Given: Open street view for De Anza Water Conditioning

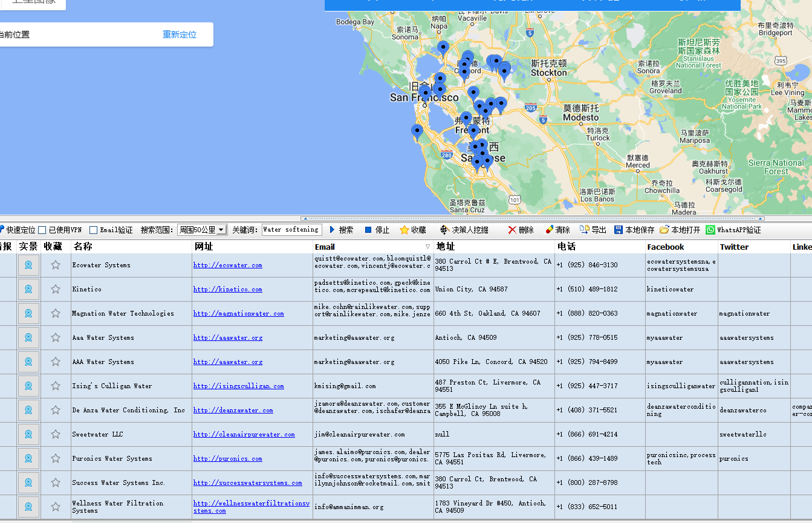Looking at the screenshot, I should tap(28, 410).
